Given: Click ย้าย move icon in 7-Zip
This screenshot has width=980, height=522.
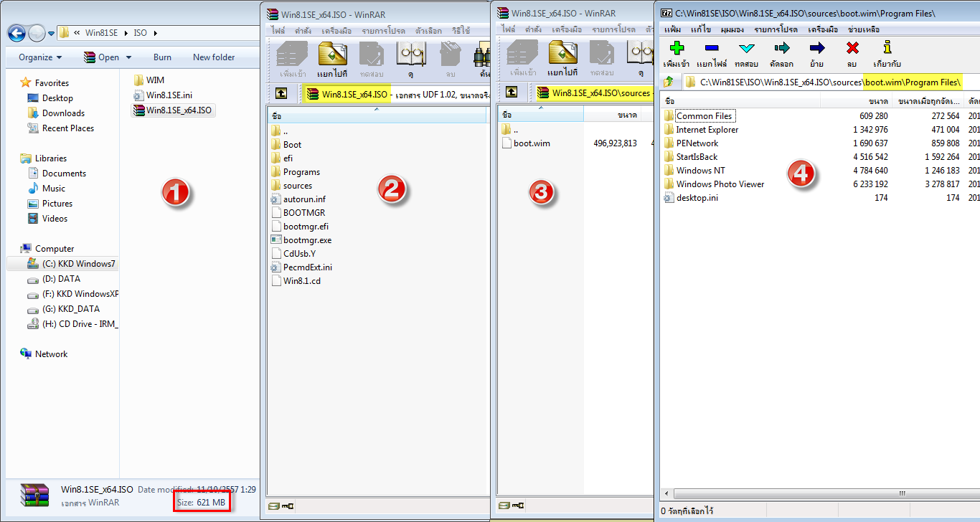Looking at the screenshot, I should point(816,54).
